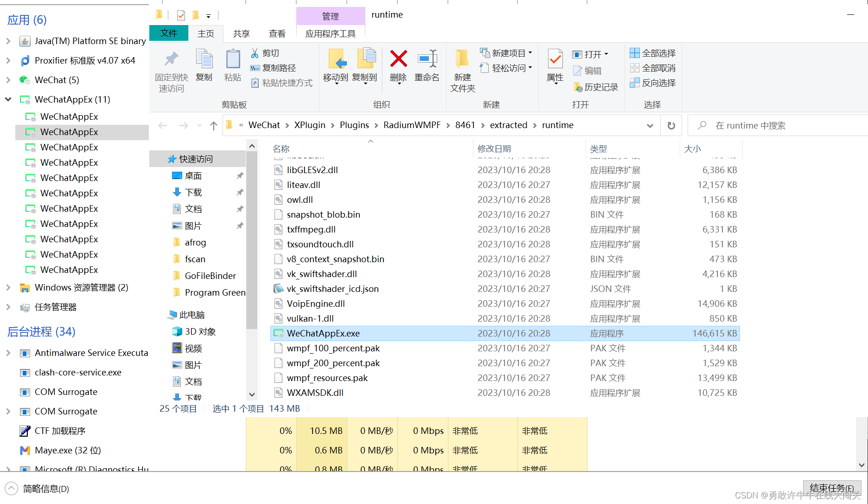Click the RadiumWMPF breadcrumb segment
Viewport: 868px width, 504px height.
[x=412, y=125]
